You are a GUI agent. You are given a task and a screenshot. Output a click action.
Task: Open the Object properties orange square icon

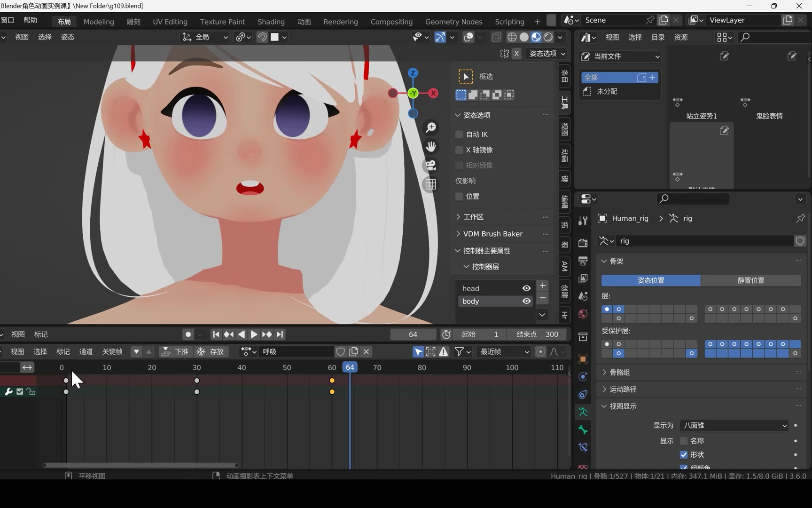583,359
